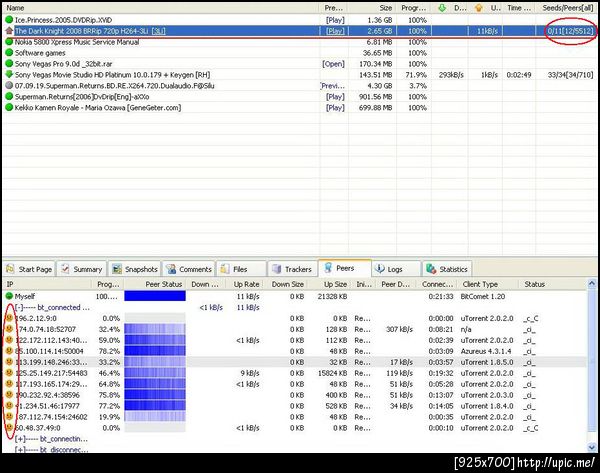Switch to the Summary tab
Image resolution: width=600 pixels, height=473 pixels.
(82, 269)
